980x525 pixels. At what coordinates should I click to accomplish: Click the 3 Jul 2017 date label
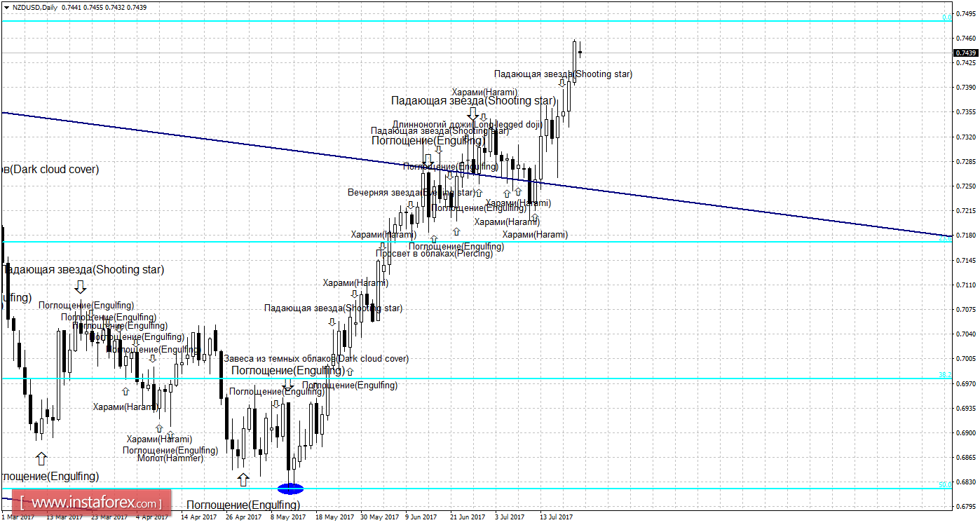point(510,517)
